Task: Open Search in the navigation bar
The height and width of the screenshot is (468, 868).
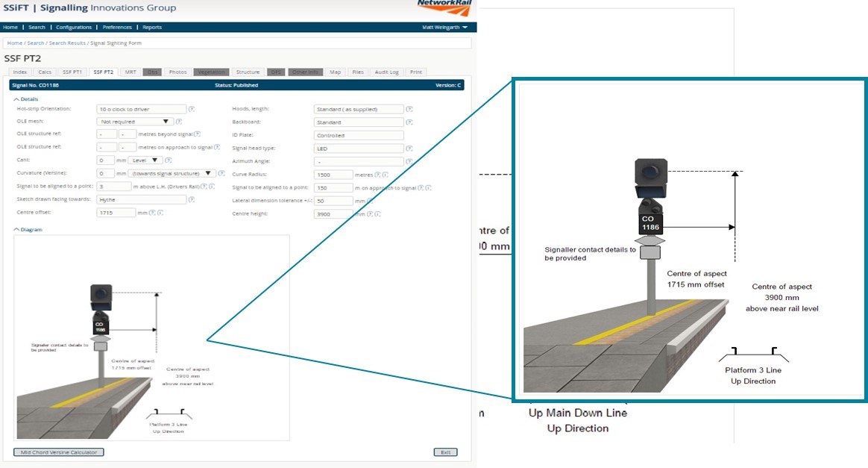Action: pos(37,27)
